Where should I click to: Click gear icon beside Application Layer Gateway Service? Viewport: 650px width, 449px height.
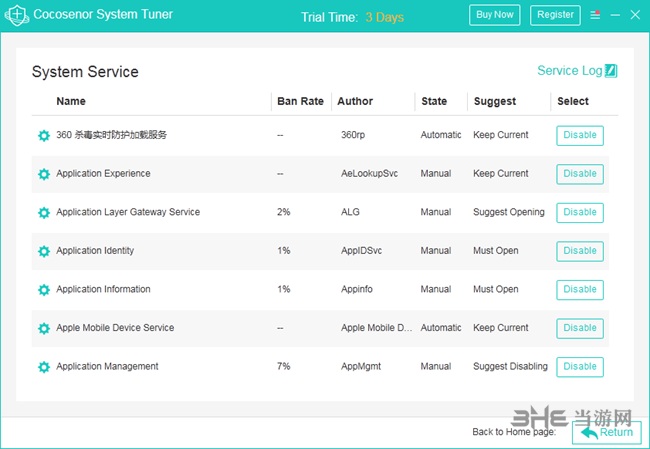pos(44,212)
